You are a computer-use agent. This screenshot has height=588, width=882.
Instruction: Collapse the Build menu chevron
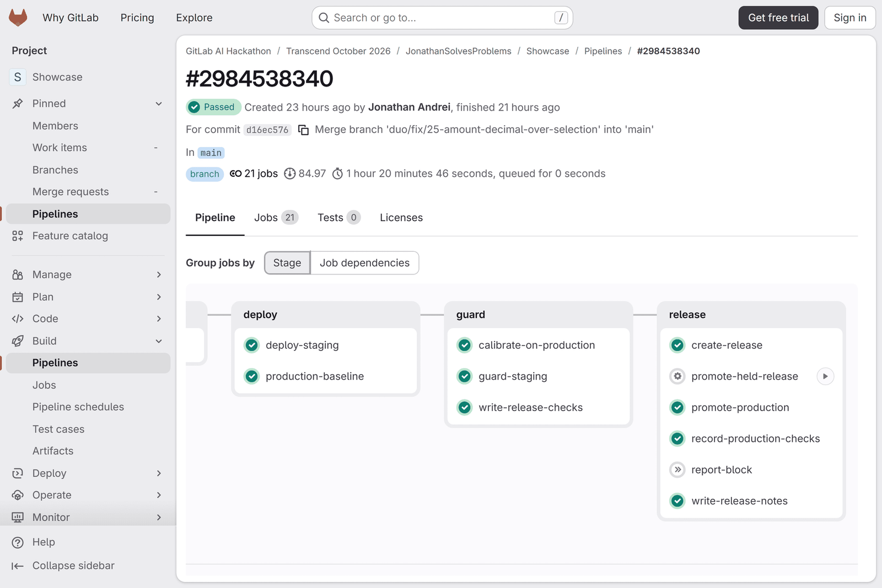[159, 341]
